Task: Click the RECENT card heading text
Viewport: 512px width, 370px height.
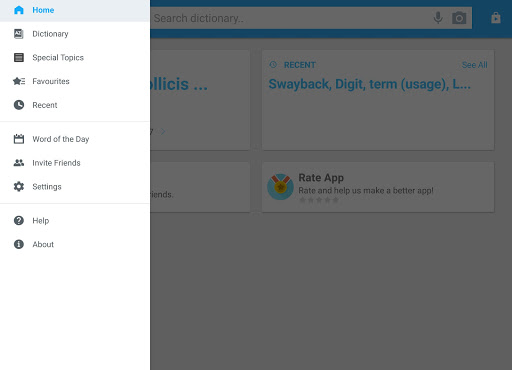Action: [300, 65]
